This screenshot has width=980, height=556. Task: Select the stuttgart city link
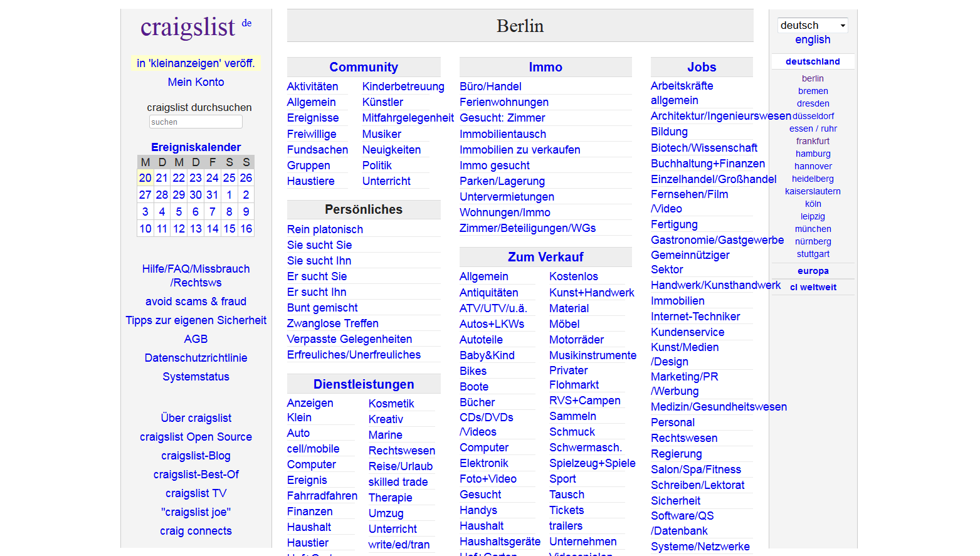click(813, 254)
